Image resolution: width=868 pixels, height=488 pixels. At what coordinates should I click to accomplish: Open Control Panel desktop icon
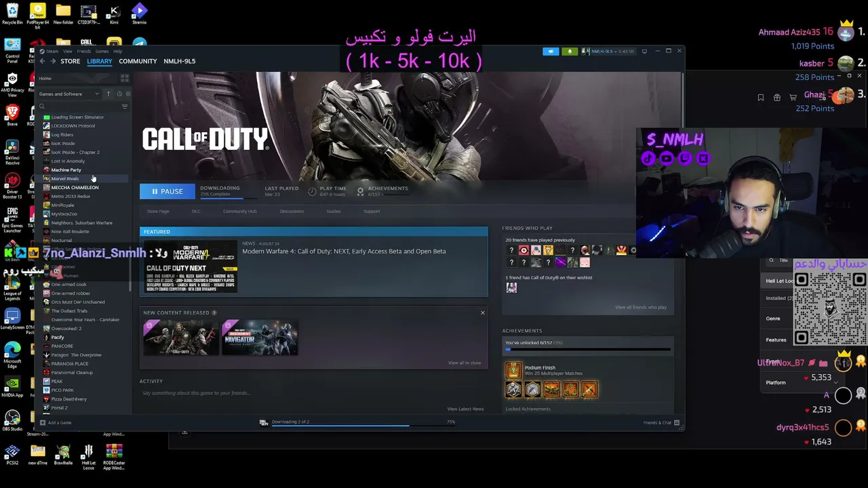[x=12, y=51]
